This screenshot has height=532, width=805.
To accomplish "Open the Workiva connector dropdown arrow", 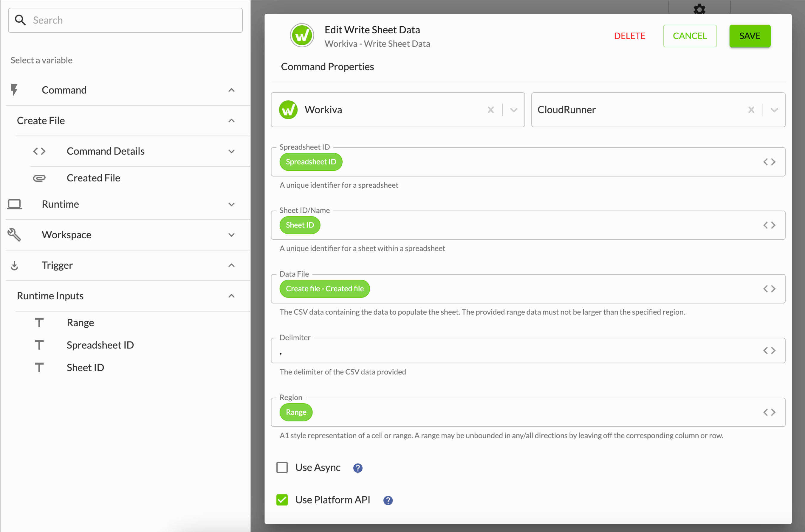I will click(x=514, y=110).
